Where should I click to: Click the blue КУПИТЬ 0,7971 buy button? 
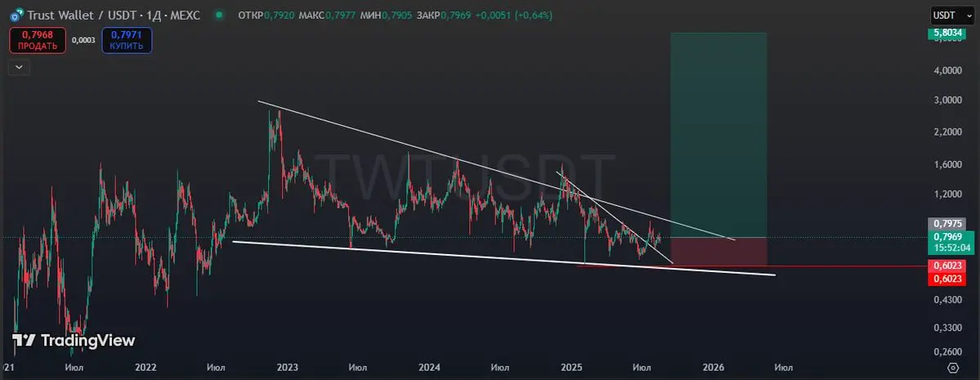point(126,40)
